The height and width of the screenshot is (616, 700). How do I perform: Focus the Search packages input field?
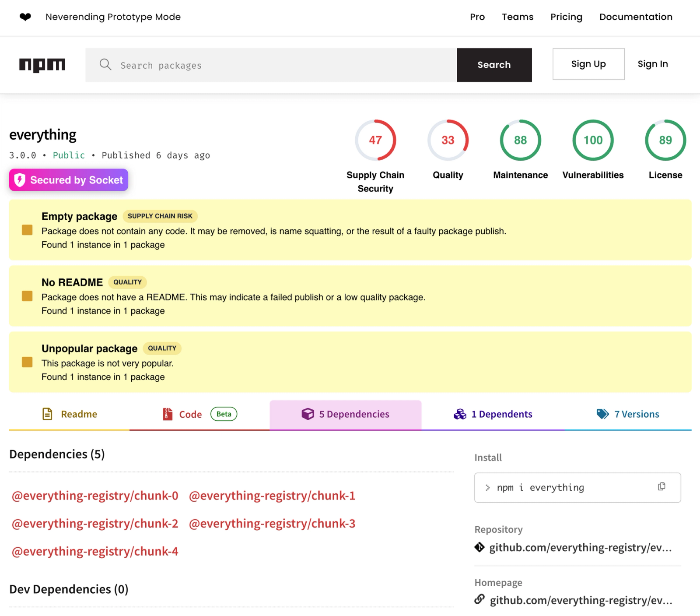[x=271, y=65]
